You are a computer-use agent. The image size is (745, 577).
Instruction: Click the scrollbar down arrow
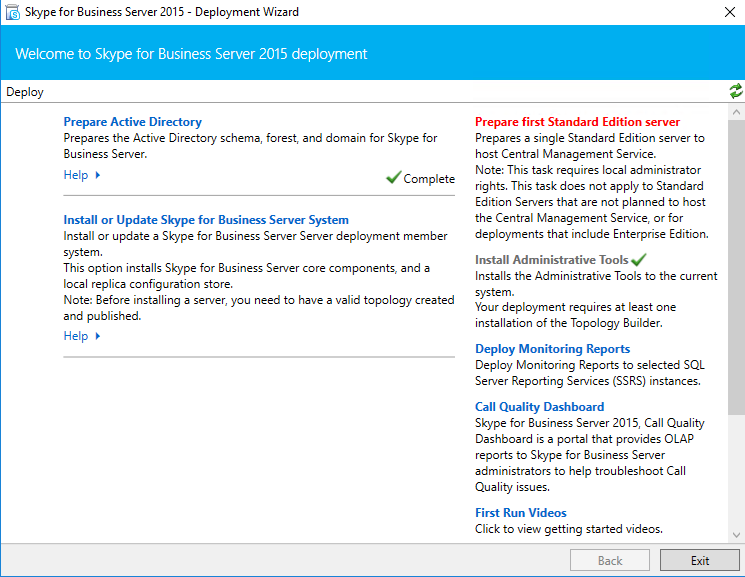tap(736, 535)
